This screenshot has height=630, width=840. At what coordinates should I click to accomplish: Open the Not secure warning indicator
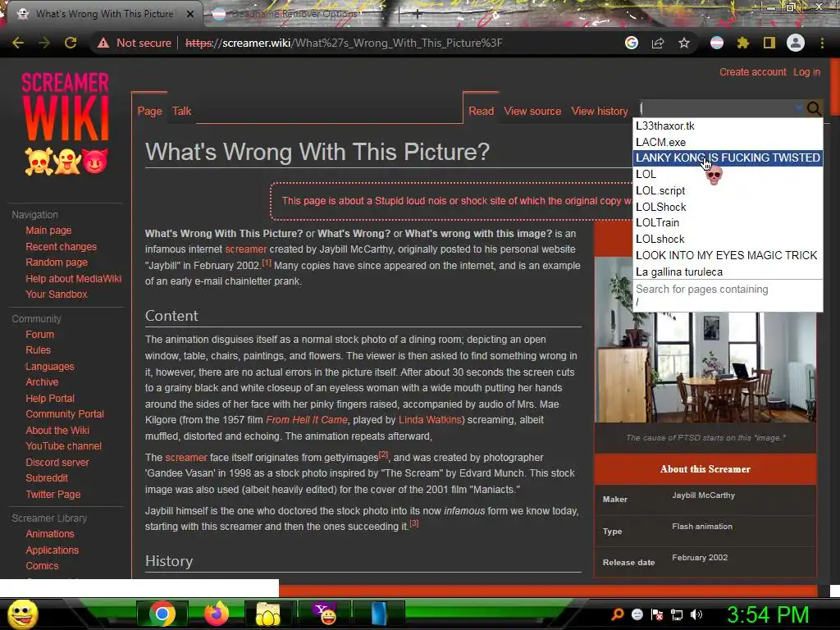tap(135, 43)
